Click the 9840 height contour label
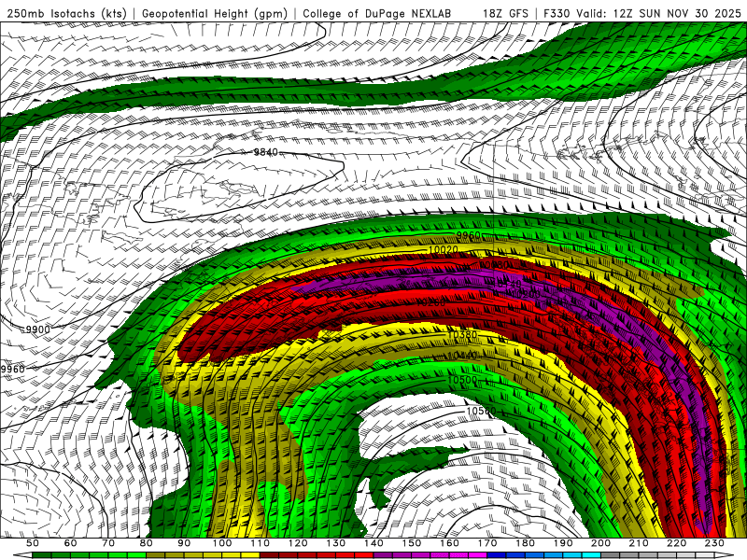 pyautogui.click(x=265, y=152)
